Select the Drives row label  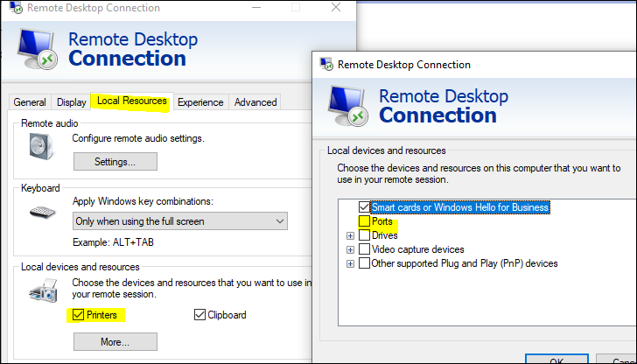click(385, 235)
